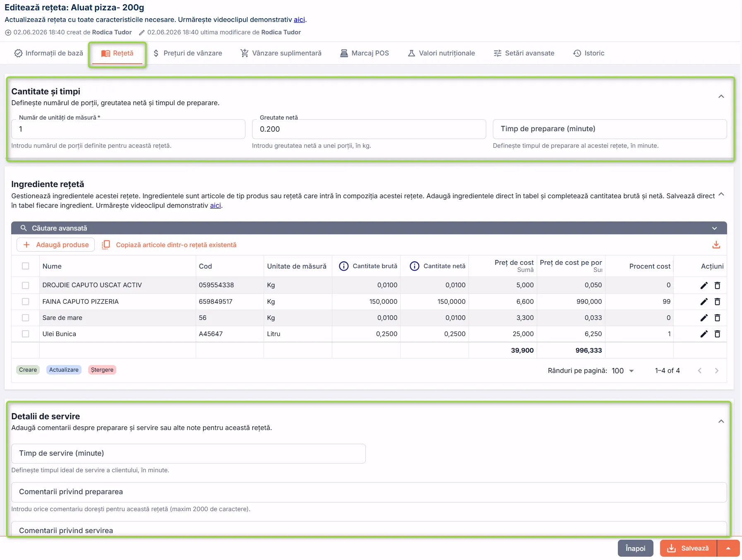This screenshot has height=560, width=742.
Task: Switch to Informații de bază tab
Action: (48, 53)
